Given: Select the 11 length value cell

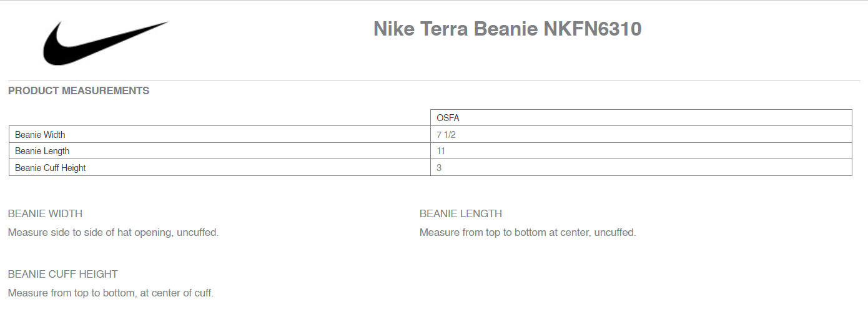Looking at the screenshot, I should coord(641,151).
